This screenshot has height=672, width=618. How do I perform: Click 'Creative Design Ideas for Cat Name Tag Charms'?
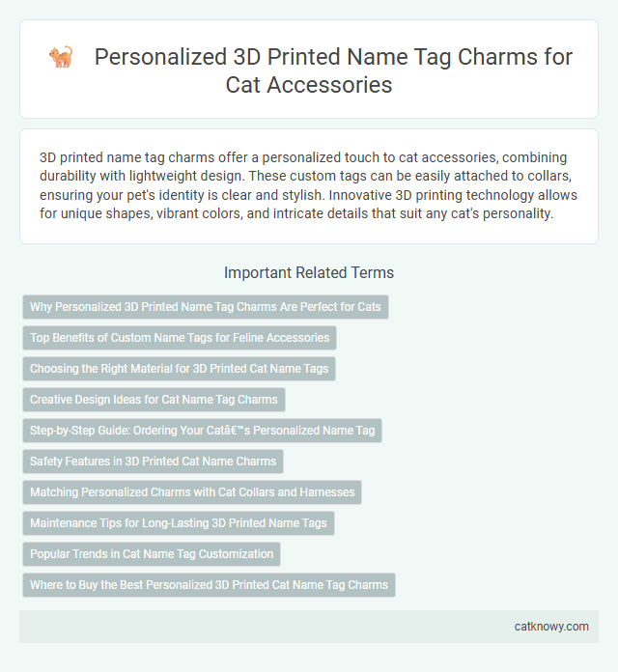click(x=154, y=400)
